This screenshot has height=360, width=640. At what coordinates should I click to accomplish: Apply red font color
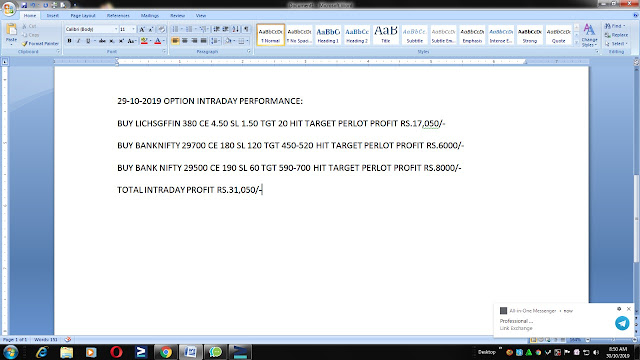[158, 41]
